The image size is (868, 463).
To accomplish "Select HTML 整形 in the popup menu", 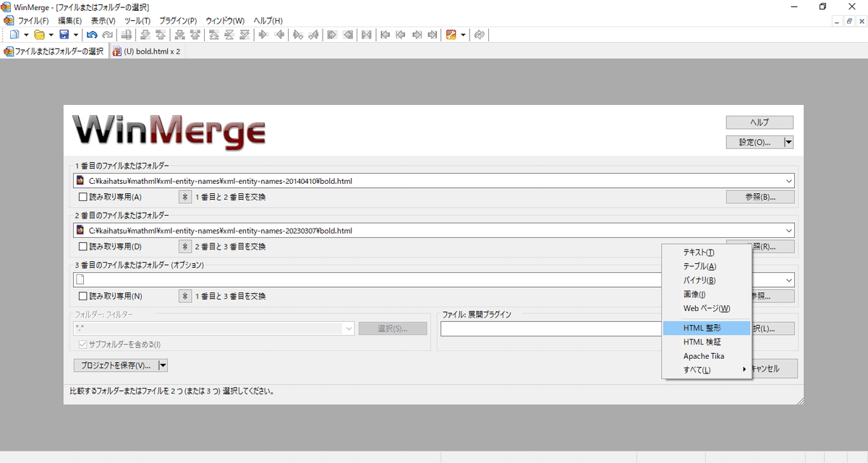I will (707, 328).
